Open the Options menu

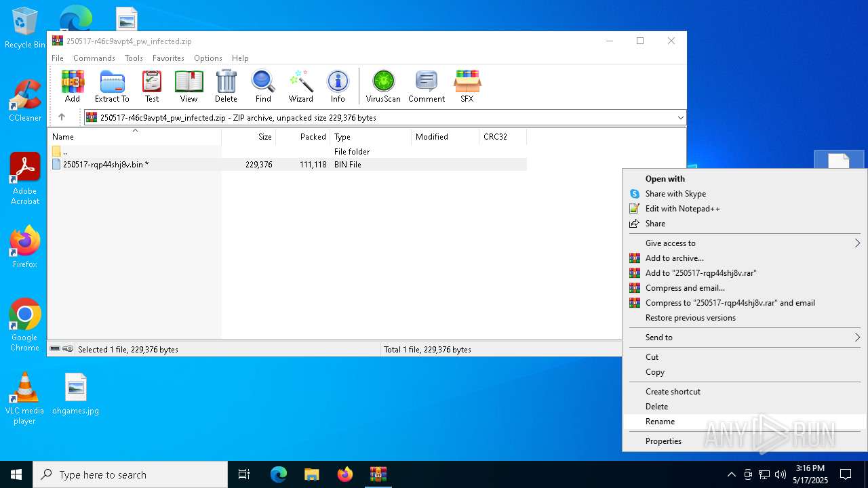(x=208, y=58)
